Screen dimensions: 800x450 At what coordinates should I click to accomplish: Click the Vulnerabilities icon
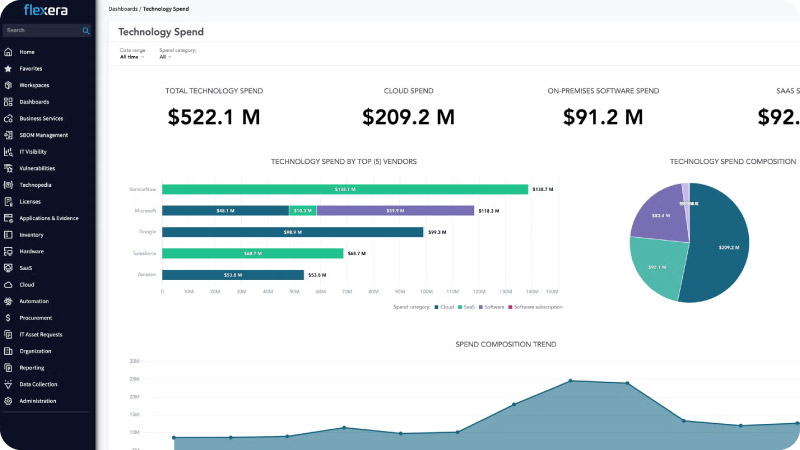[8, 168]
